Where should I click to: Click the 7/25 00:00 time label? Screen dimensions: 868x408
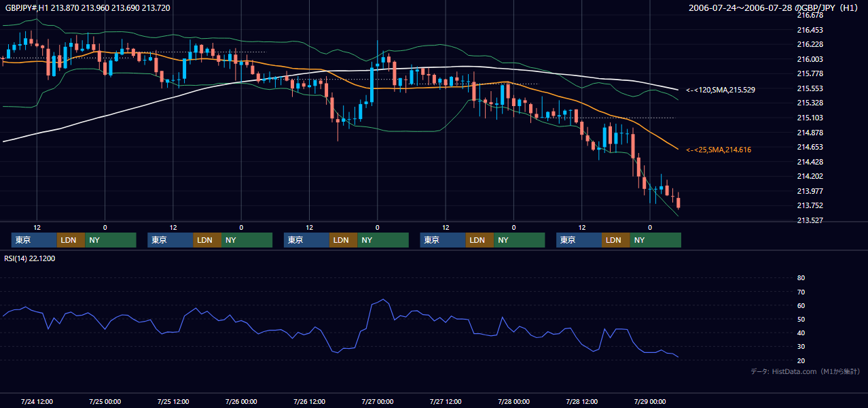105,401
